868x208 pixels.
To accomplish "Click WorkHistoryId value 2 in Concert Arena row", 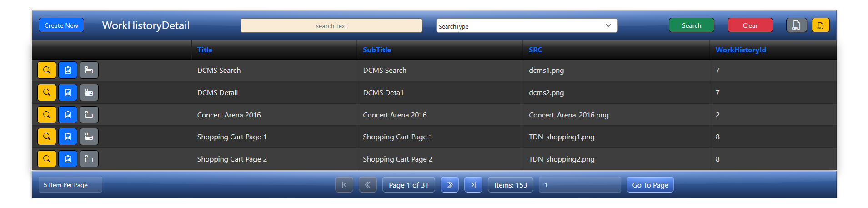I will coord(717,115).
